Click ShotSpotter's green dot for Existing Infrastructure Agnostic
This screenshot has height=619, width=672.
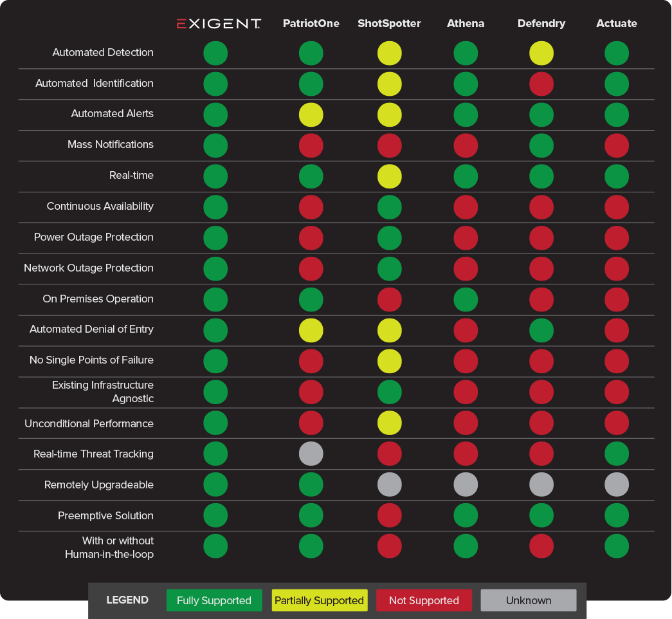click(390, 392)
